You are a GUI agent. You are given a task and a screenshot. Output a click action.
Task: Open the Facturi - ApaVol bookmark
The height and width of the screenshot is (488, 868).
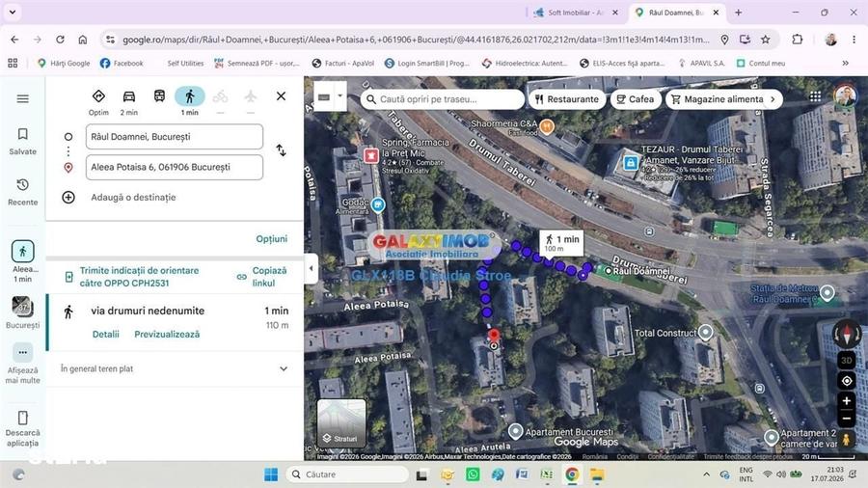tap(343, 63)
